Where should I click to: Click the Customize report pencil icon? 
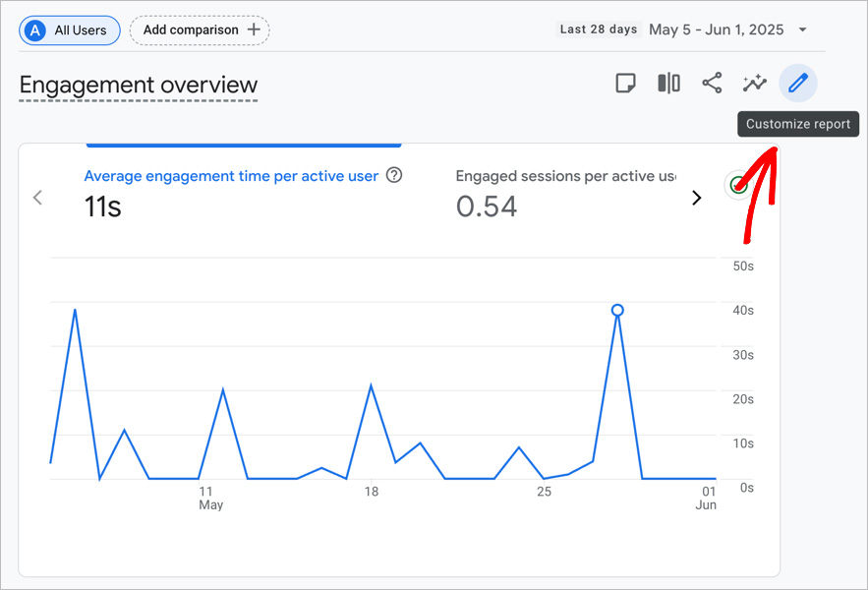(x=797, y=84)
